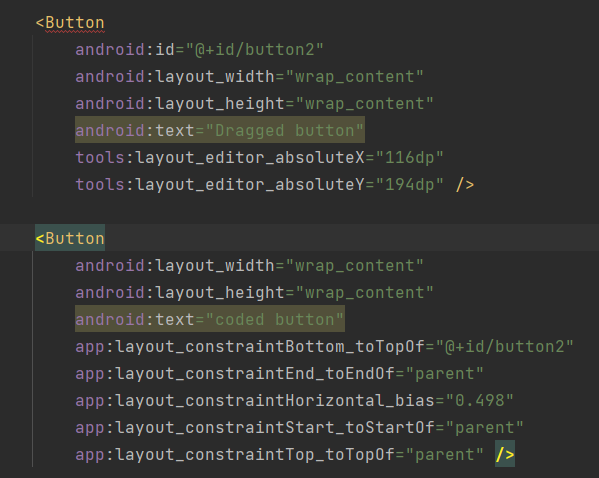Click the "194dp" absoluteY value

click(x=410, y=185)
